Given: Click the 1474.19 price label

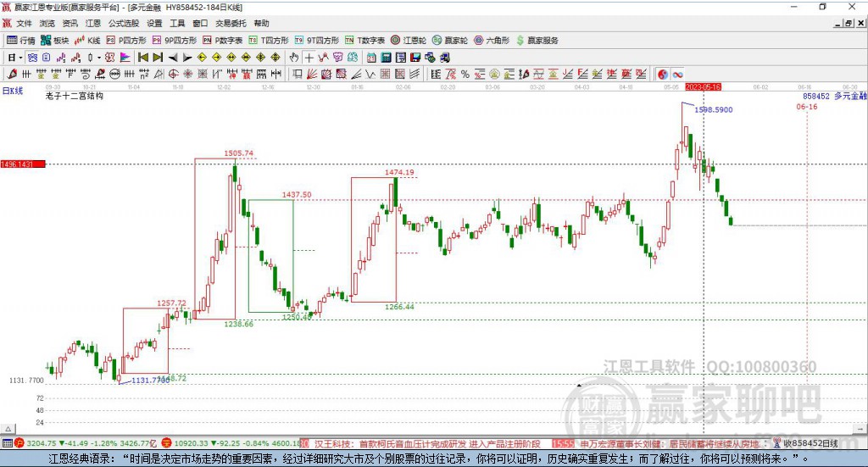Looking at the screenshot, I should tap(399, 173).
